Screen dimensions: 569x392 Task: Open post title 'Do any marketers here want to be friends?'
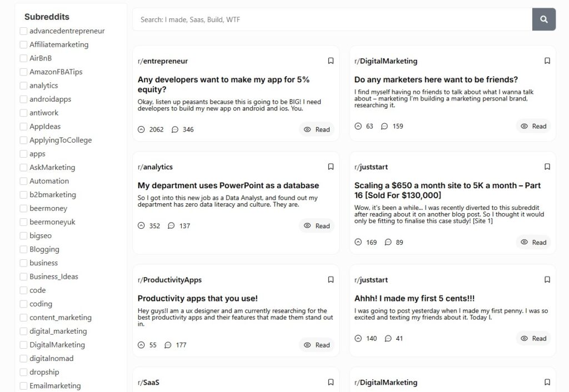coord(436,79)
